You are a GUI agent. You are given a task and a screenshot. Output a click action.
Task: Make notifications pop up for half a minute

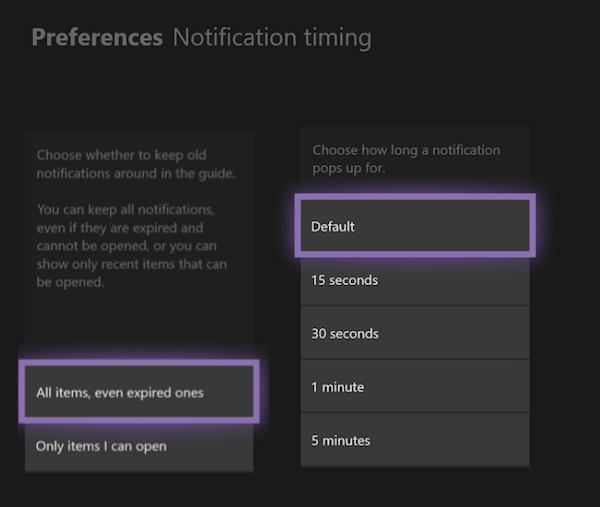click(414, 333)
